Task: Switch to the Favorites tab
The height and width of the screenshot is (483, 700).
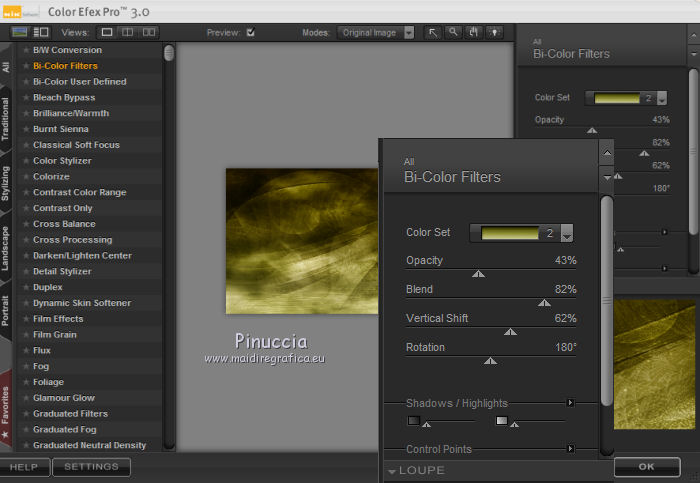Action: [x=5, y=410]
